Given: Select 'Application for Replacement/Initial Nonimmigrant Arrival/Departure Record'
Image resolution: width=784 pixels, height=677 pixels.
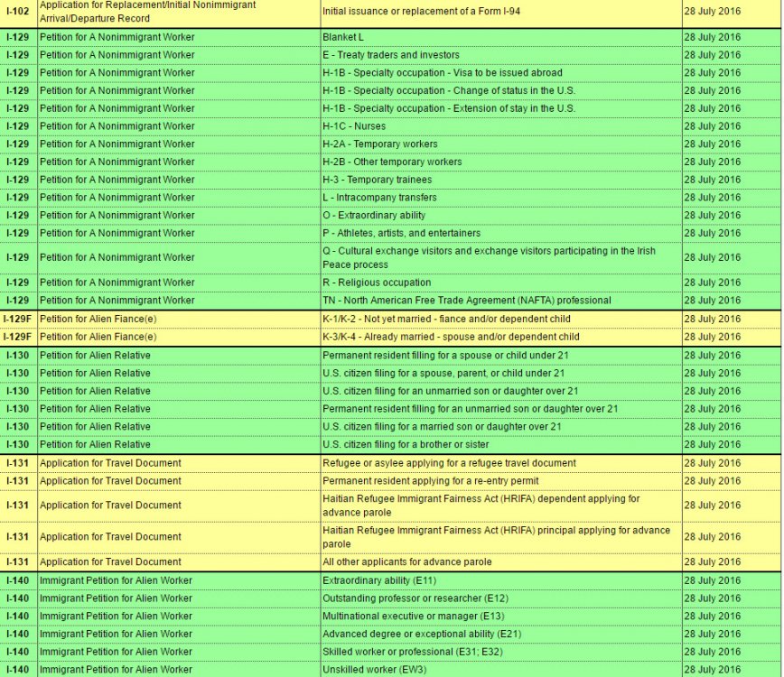Looking at the screenshot, I should (179, 12).
